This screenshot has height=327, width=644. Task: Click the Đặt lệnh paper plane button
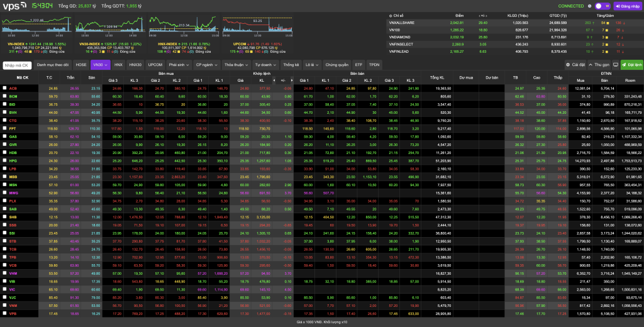(x=632, y=65)
